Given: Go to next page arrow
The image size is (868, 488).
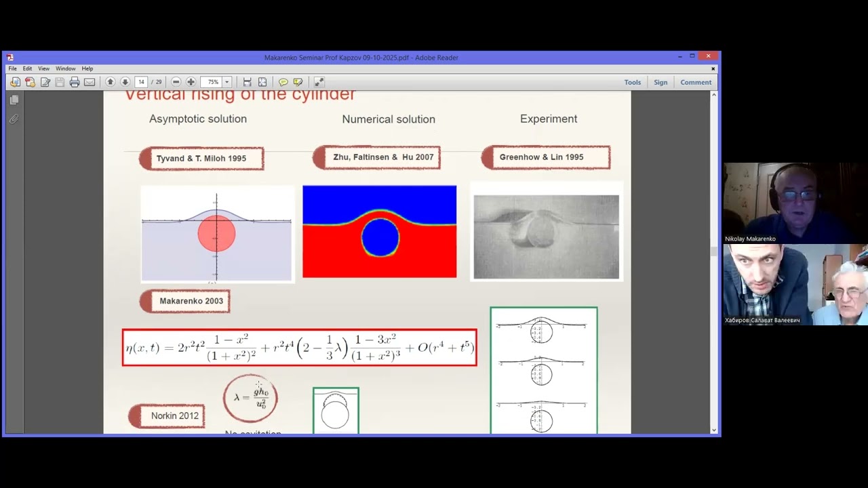Looking at the screenshot, I should [125, 82].
